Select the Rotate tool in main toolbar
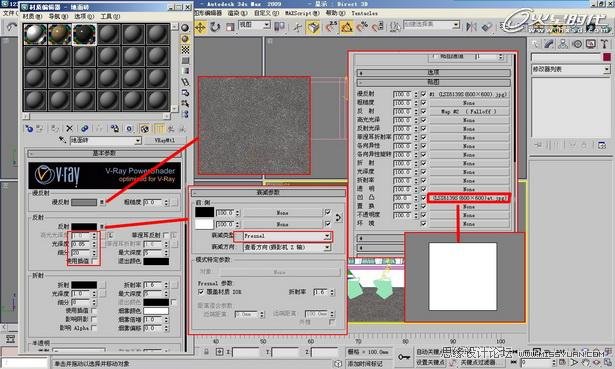615x369 pixels. coord(215,27)
